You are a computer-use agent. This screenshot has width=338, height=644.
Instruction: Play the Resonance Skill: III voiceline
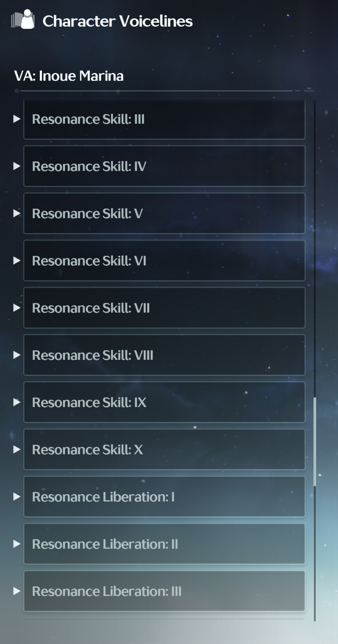[x=17, y=119]
